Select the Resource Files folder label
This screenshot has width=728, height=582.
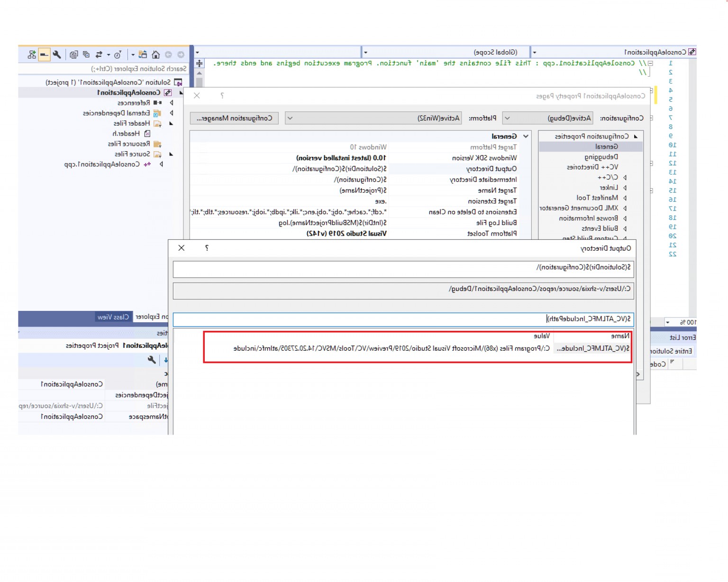(129, 144)
